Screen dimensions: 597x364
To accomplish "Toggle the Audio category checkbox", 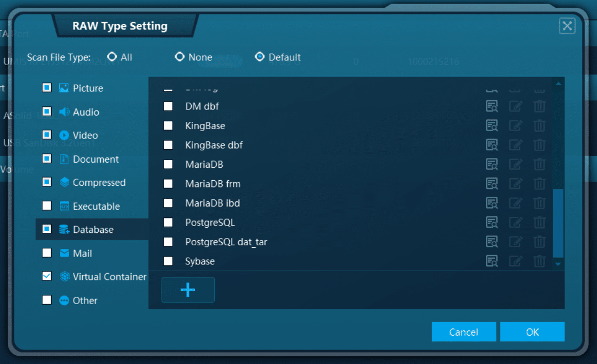I will tap(47, 112).
